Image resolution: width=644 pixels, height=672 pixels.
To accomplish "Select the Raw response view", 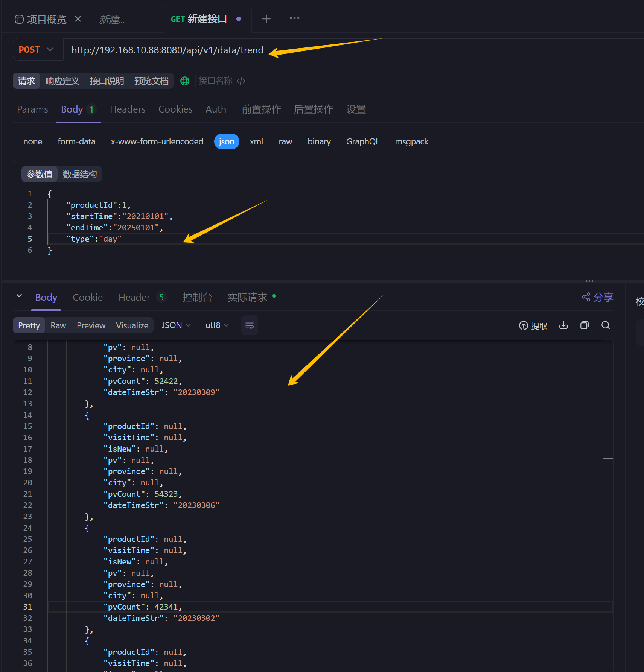I will 58,325.
